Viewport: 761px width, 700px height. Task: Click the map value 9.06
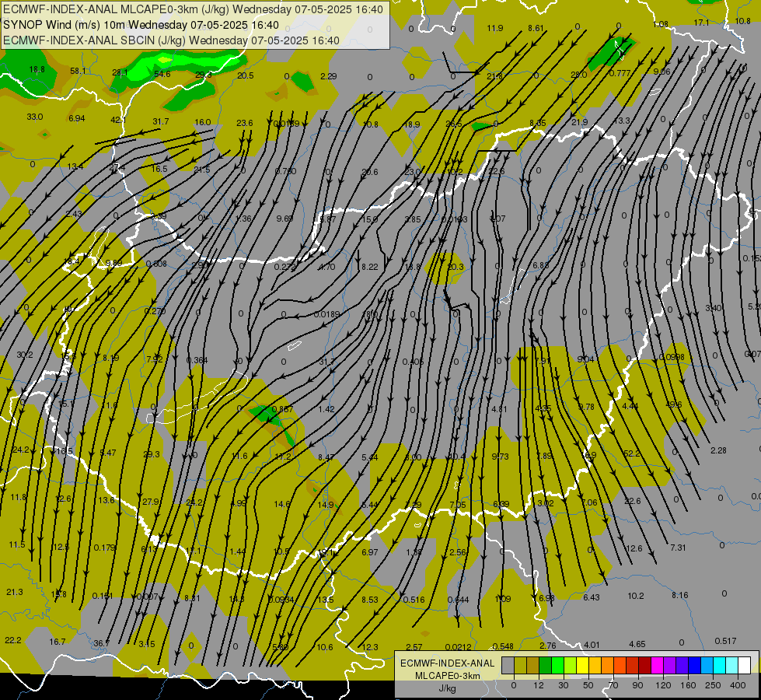tap(662, 72)
